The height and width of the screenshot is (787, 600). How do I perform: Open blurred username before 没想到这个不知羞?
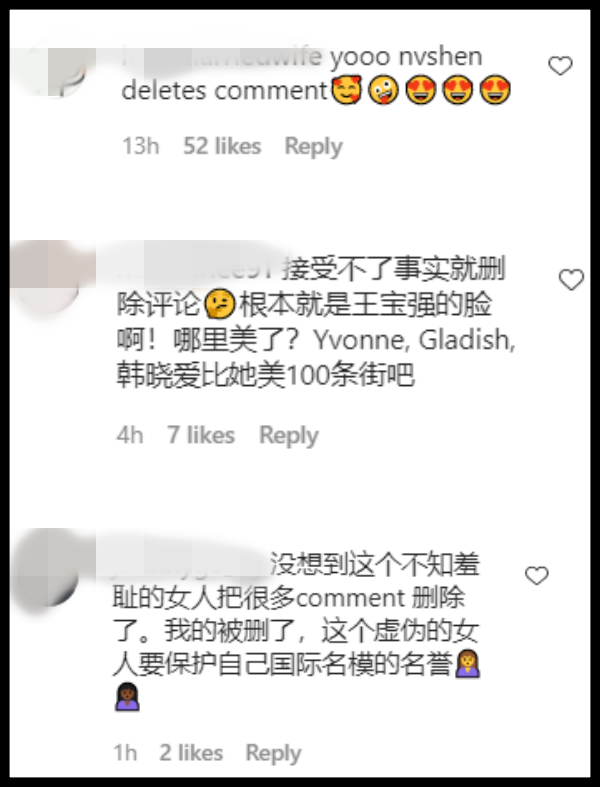[188, 563]
